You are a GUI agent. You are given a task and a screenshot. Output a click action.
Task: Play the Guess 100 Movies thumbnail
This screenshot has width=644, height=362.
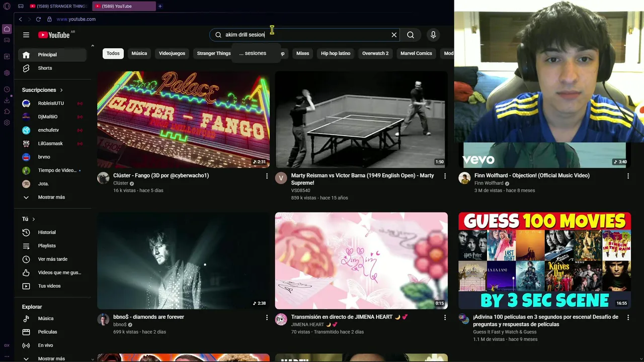(544, 260)
